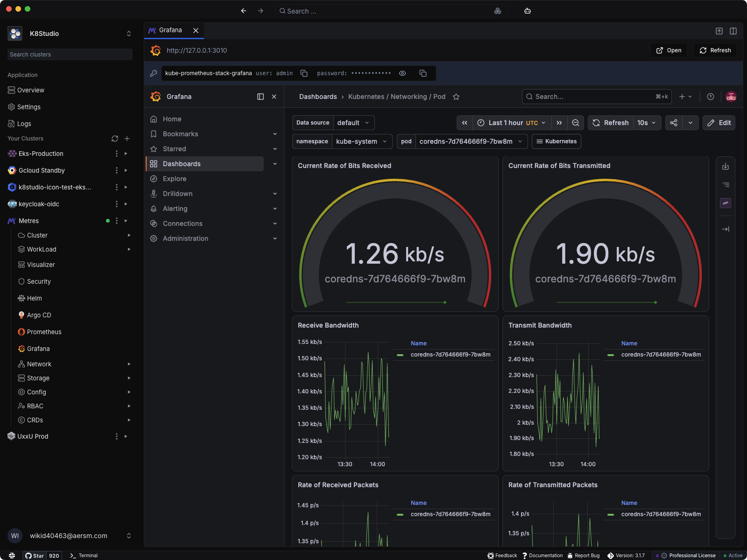Expand the Bookmarks section in Grafana

point(275,134)
